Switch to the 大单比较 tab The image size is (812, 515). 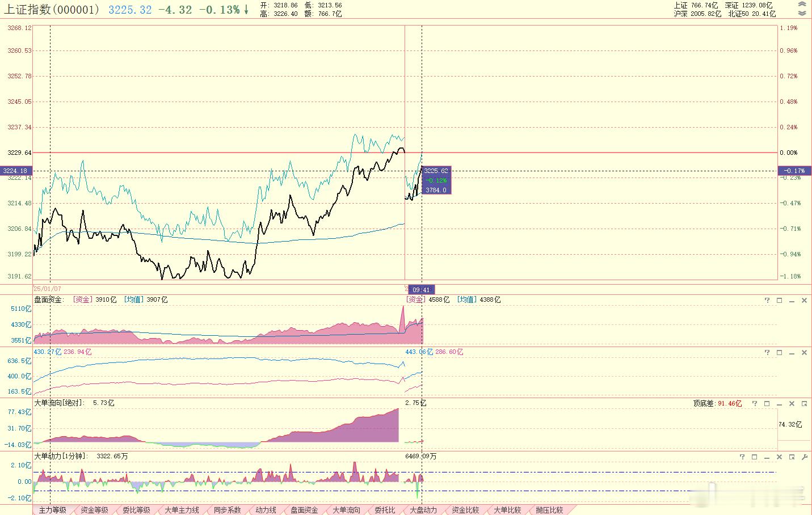[x=507, y=510]
